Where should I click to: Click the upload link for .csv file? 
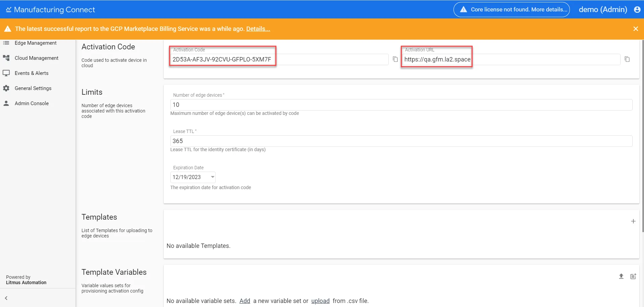(x=320, y=301)
